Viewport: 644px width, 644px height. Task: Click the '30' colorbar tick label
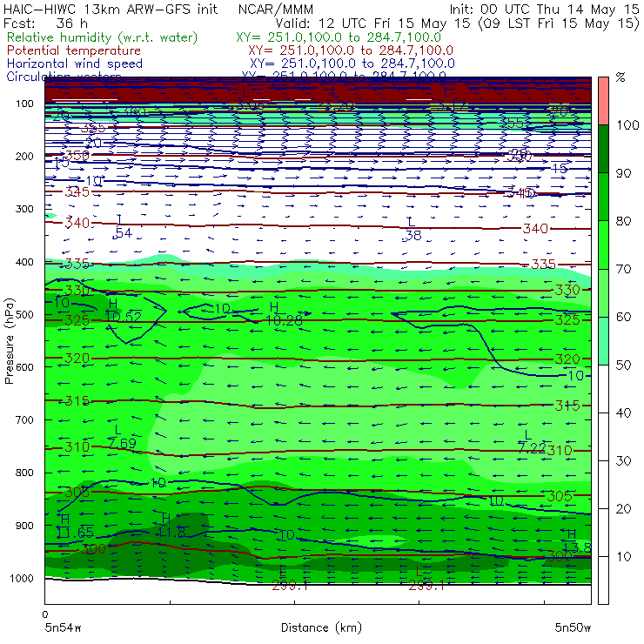coord(623,461)
